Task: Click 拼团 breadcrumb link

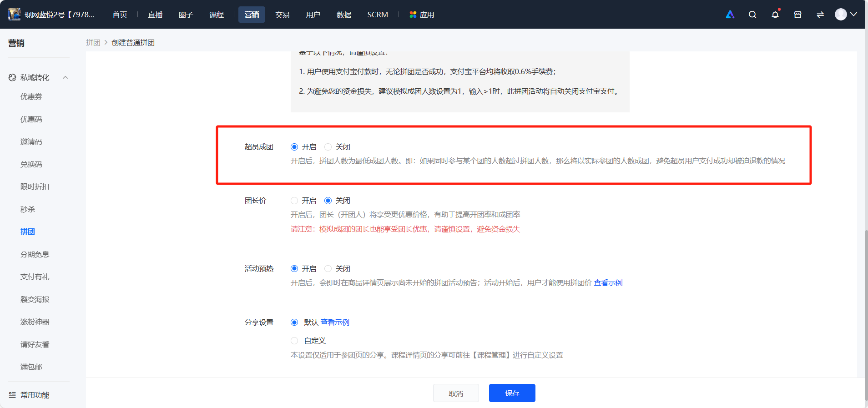Action: point(93,42)
